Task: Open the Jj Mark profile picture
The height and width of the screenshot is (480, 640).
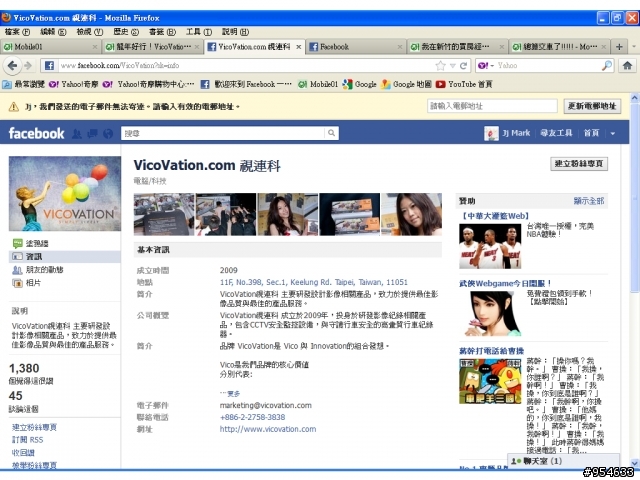Action: pyautogui.click(x=491, y=133)
